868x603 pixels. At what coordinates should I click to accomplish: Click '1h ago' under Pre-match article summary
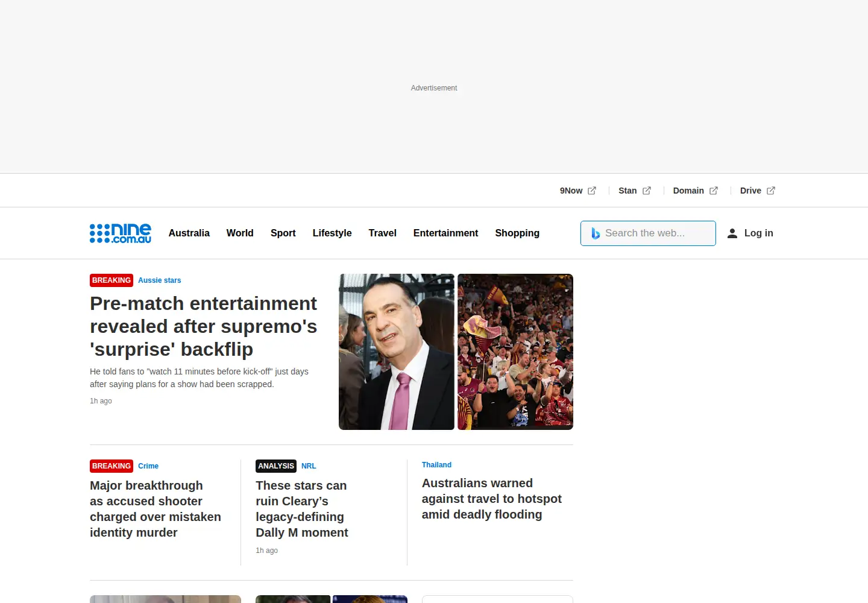pos(101,401)
